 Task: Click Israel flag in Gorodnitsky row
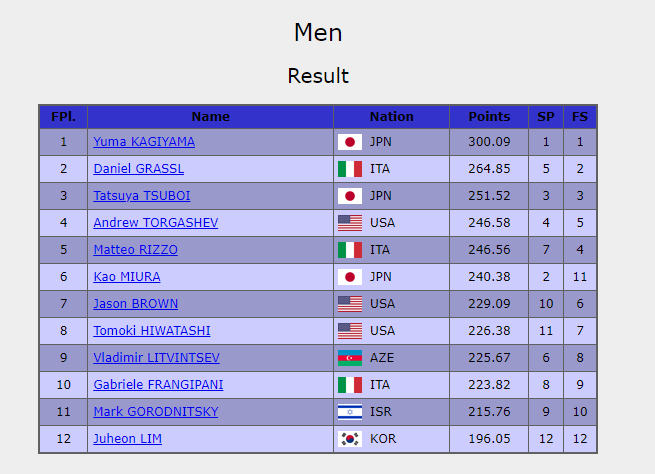click(349, 412)
